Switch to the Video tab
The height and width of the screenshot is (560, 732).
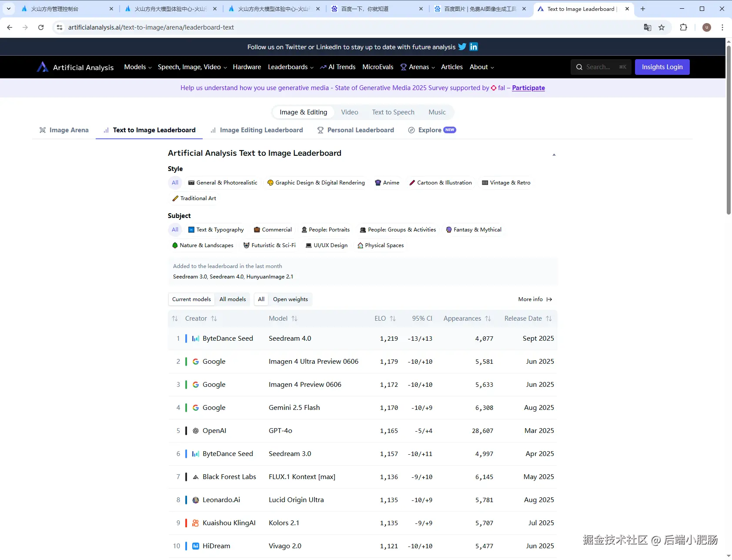coord(350,112)
